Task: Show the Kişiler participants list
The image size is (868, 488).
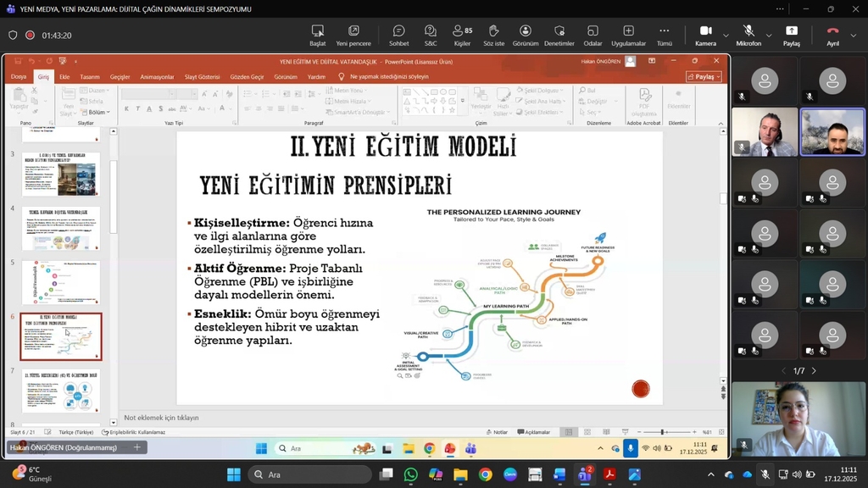Action: click(463, 35)
